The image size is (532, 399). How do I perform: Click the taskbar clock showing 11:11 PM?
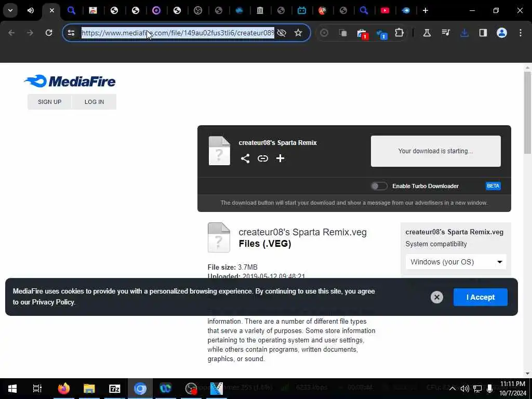513,389
